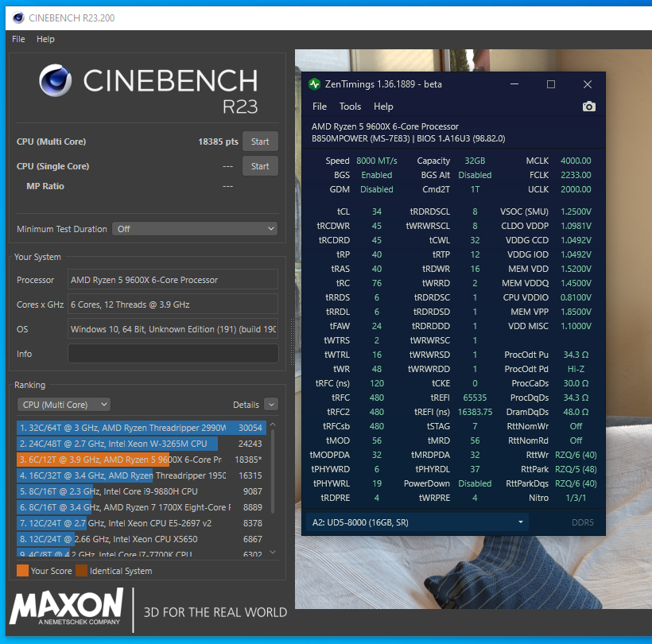Click the Maxon logo at the bottom
This screenshot has height=644, width=652.
[x=67, y=609]
